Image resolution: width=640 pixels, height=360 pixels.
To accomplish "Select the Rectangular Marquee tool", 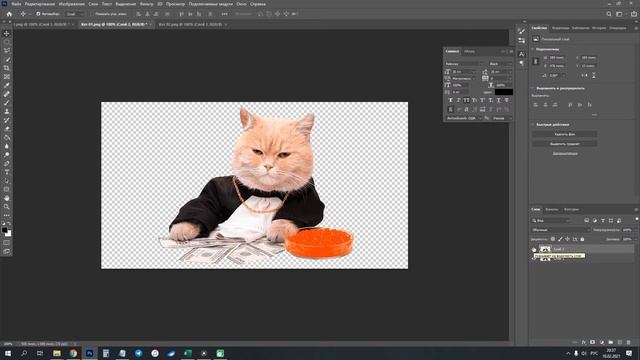I will [7, 42].
